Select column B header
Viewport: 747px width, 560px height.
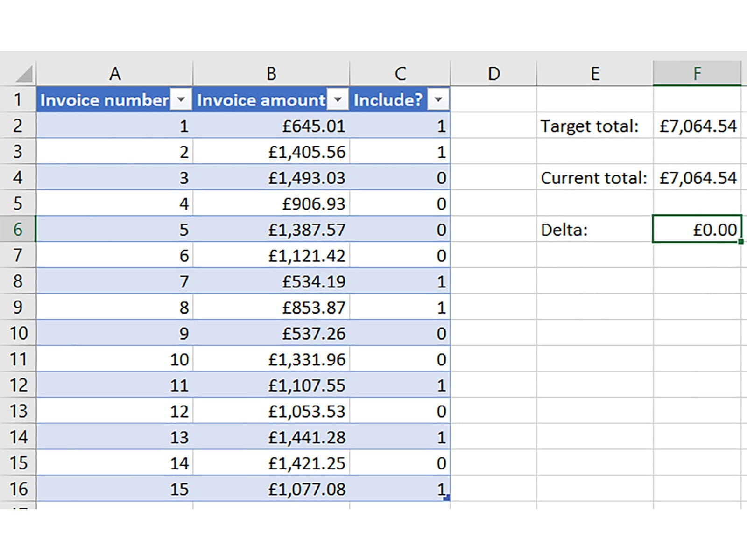[x=271, y=74]
